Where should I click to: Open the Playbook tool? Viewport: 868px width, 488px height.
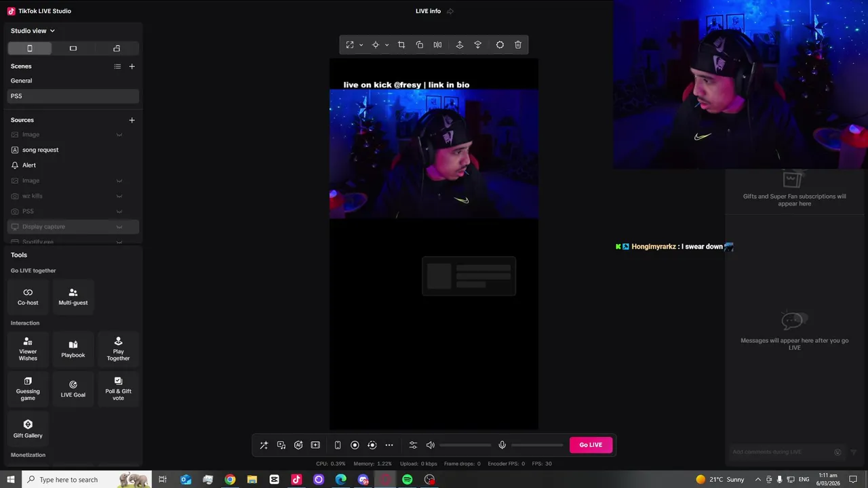tap(73, 349)
